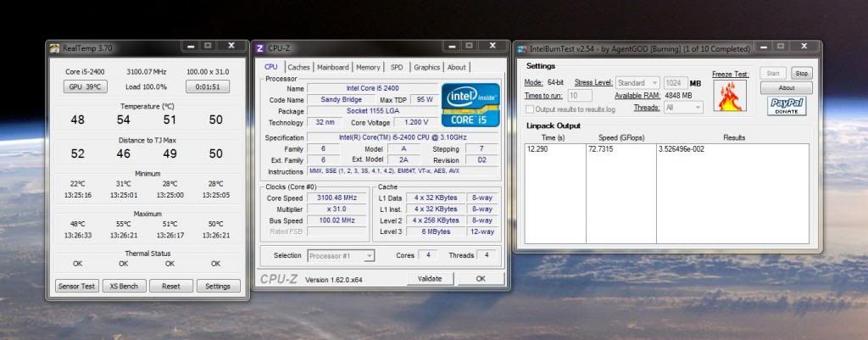
Task: Click the Available RAM 4848 MB value
Action: tap(677, 95)
